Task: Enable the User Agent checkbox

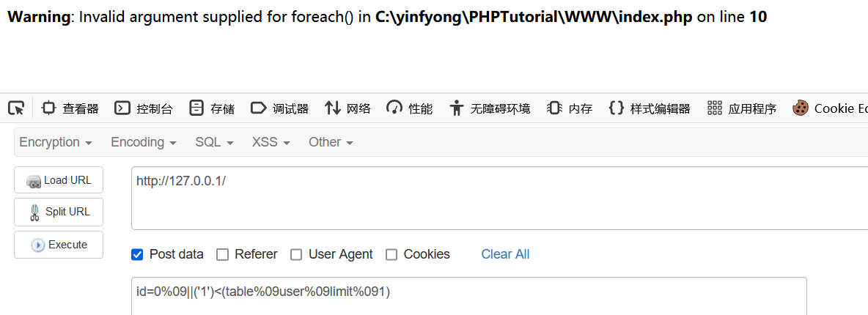Action: point(296,255)
